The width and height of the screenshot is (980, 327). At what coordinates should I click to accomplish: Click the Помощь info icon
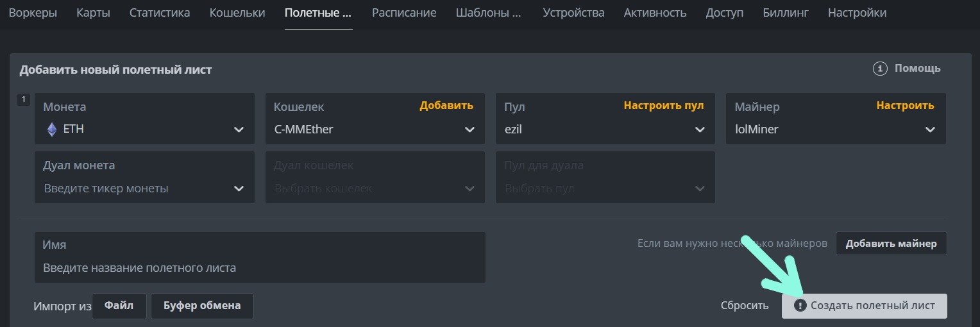click(x=880, y=69)
